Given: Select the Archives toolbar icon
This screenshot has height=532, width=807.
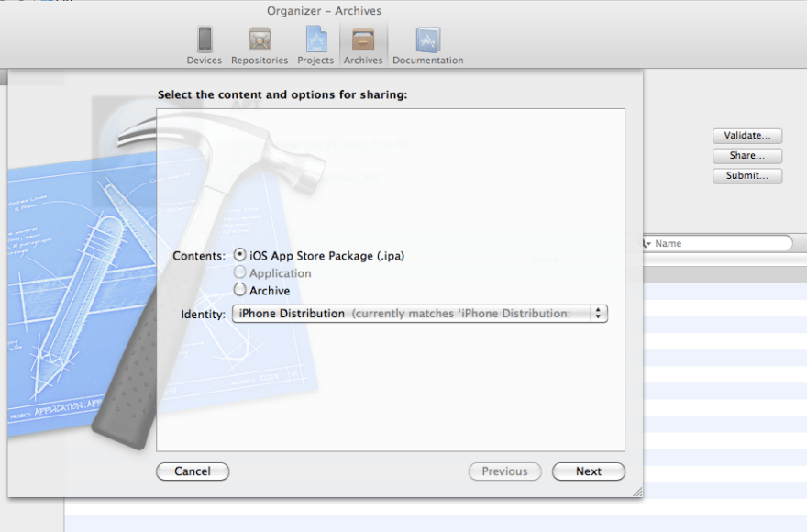Looking at the screenshot, I should coord(363,45).
